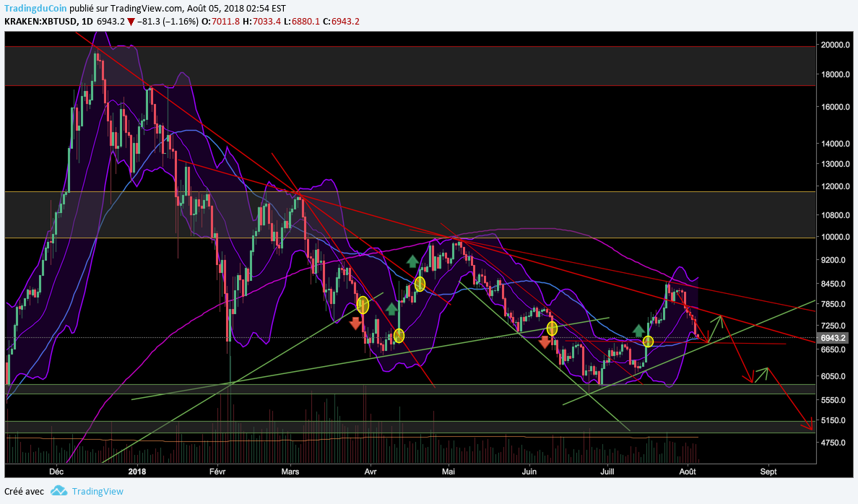
Task: Click the yellow circle marker in late March
Action: (363, 305)
